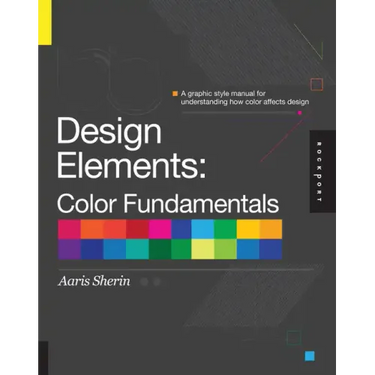The height and width of the screenshot is (375, 375).
Task: Click the author name 'Aaris Sherin'
Action: click(x=94, y=281)
